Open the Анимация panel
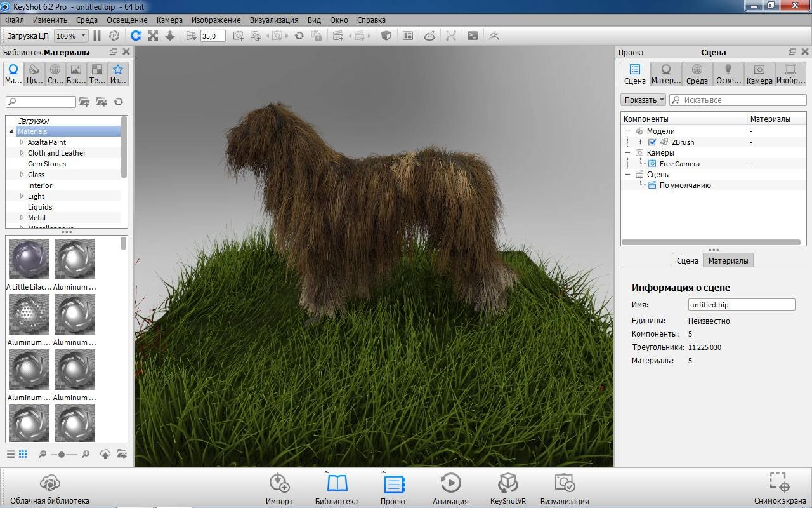Image resolution: width=812 pixels, height=508 pixels. (x=450, y=488)
